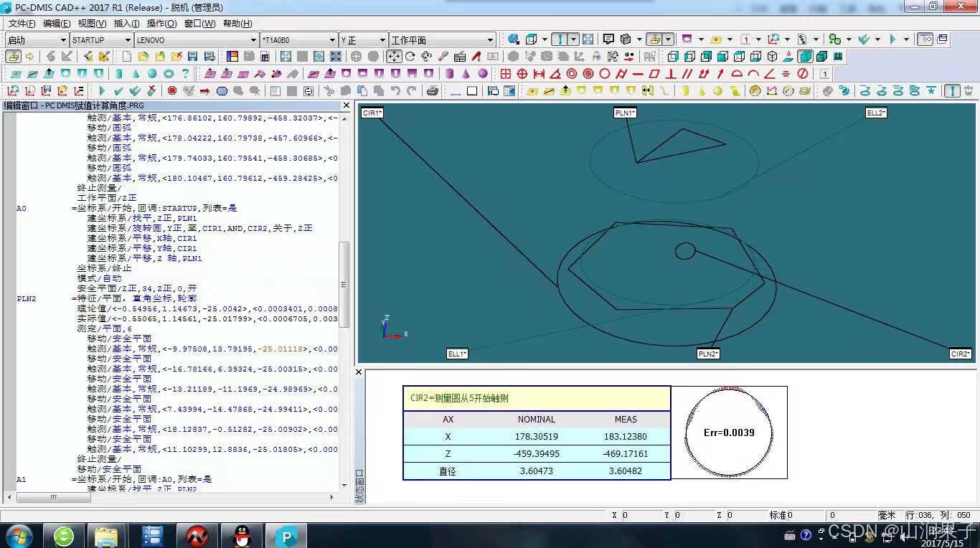Click the CIR2 label in graphics view
Image resolution: width=980 pixels, height=548 pixels.
point(961,354)
